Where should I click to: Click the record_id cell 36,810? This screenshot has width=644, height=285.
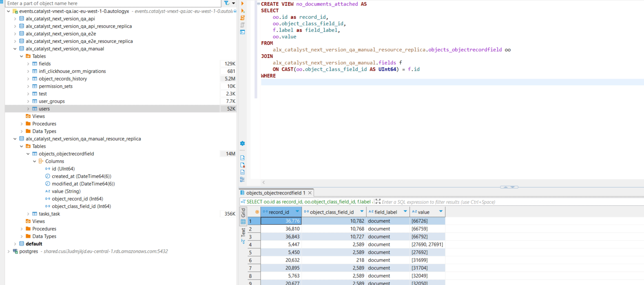tap(281, 229)
